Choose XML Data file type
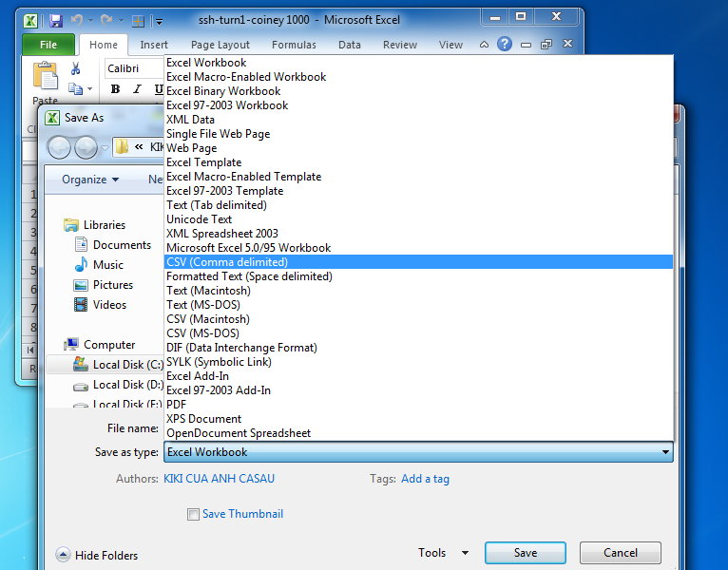The image size is (728, 570). click(419, 120)
